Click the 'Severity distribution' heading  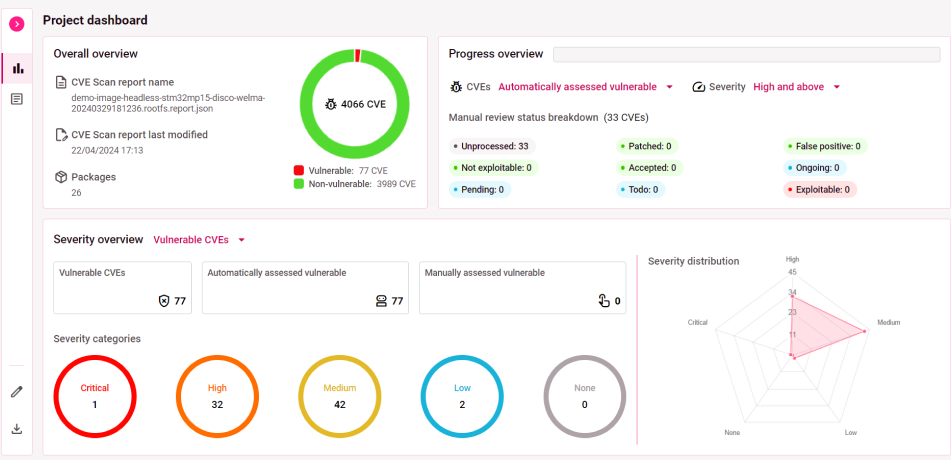pyautogui.click(x=694, y=261)
